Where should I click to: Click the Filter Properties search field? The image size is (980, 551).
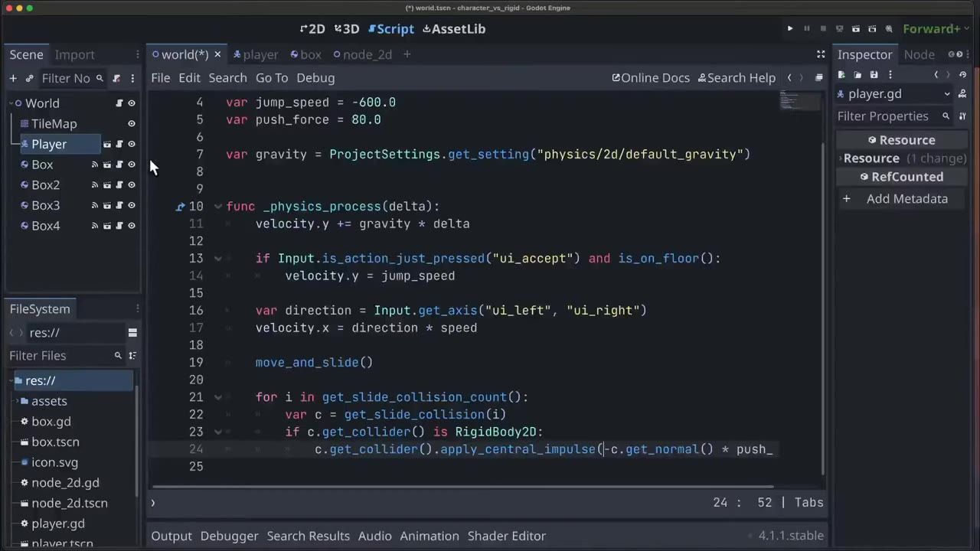(x=893, y=116)
